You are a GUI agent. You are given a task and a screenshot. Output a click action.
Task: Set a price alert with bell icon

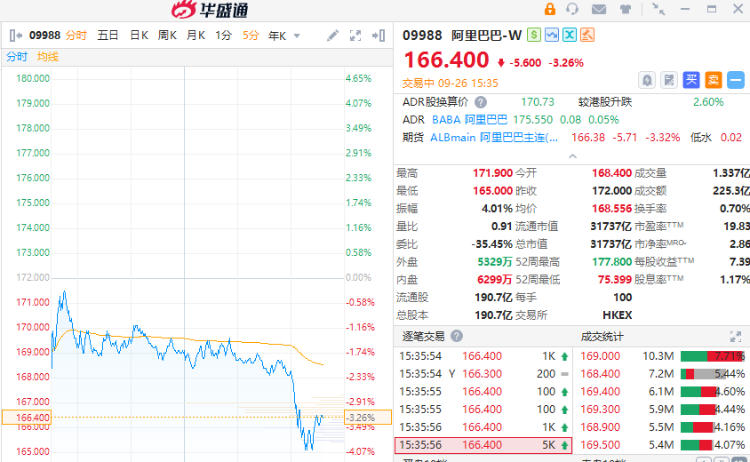(647, 80)
